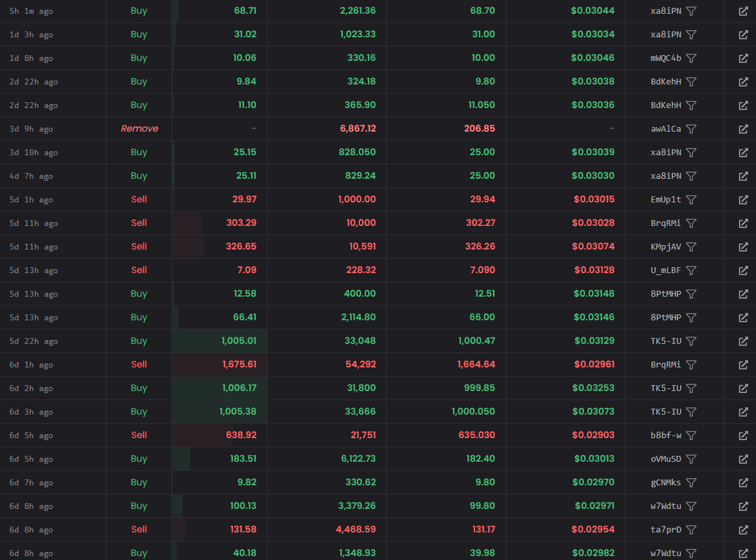Click funnel icon next to U_mLBF
The width and height of the screenshot is (756, 560).
pos(691,271)
